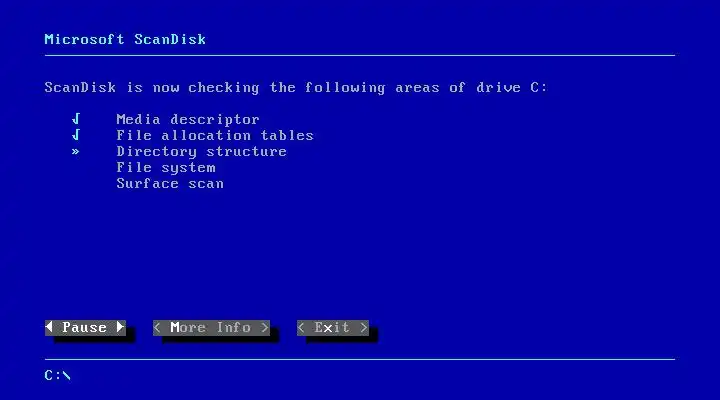Click the 'ScanDisk is now checking' message
Image resolution: width=720 pixels, height=400 pixels.
point(296,87)
